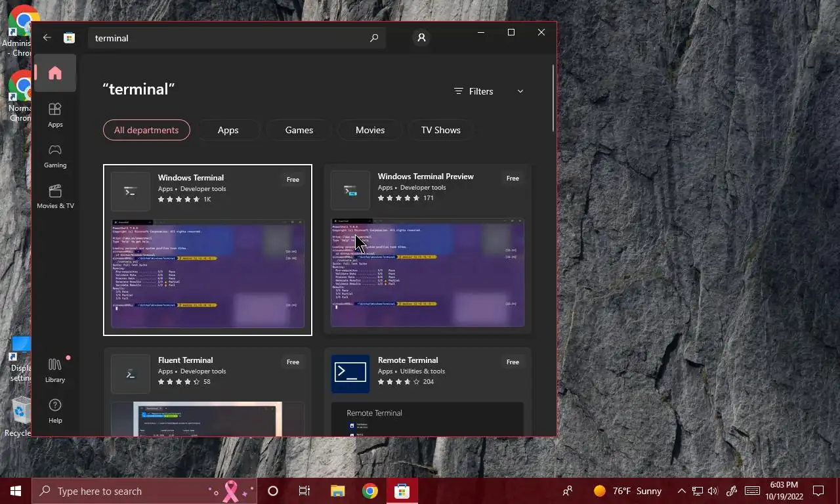Click the Fluent Terminal app icon

131,373
